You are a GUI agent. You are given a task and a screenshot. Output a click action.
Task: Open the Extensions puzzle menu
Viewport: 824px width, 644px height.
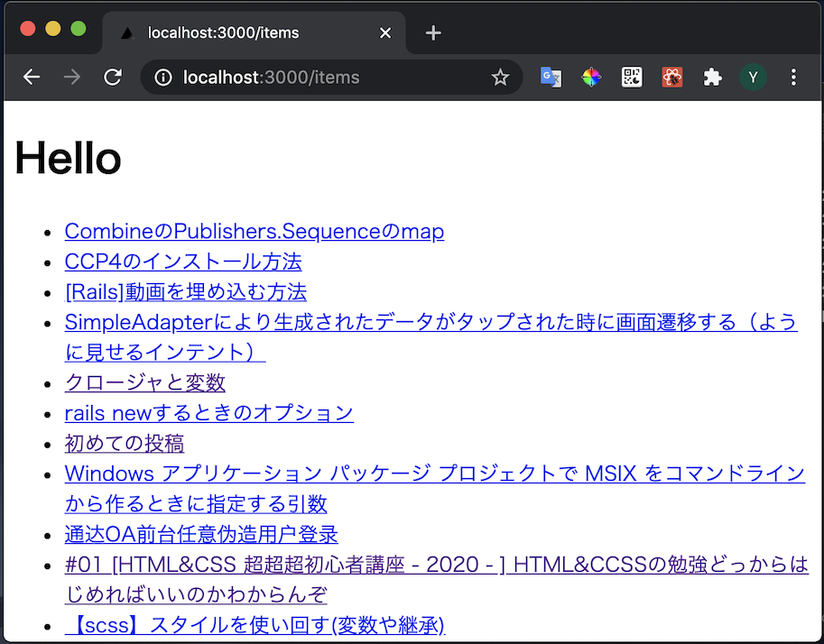[x=713, y=78]
